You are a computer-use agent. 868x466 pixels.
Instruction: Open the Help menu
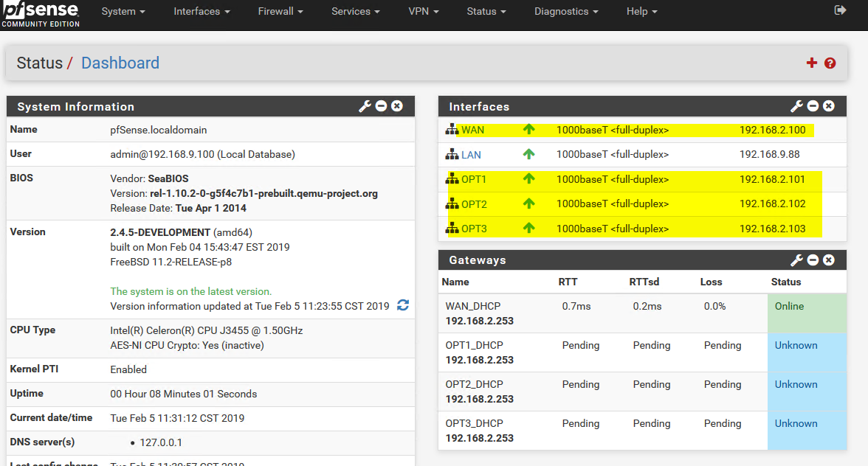click(642, 11)
